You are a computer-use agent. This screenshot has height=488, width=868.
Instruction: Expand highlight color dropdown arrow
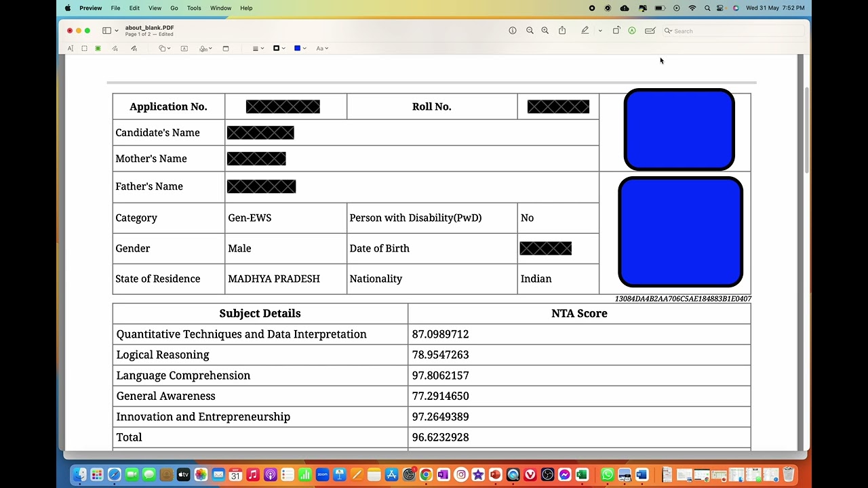pyautogui.click(x=600, y=30)
